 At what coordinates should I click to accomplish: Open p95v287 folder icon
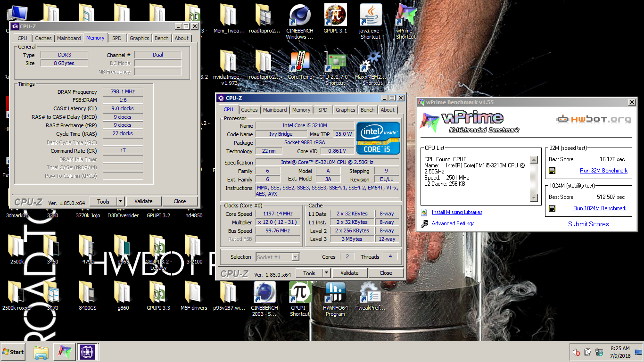[x=229, y=296]
